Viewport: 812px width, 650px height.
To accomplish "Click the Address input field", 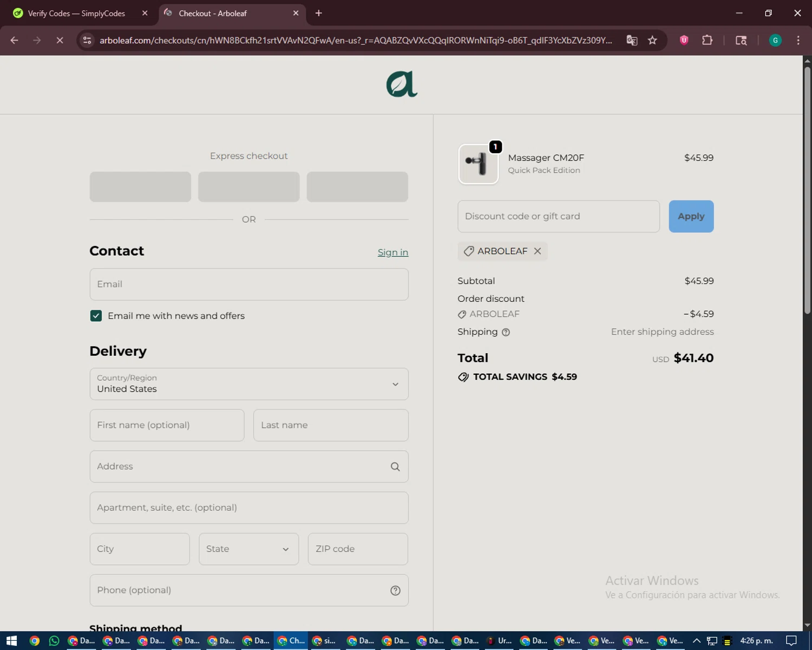I will [249, 466].
